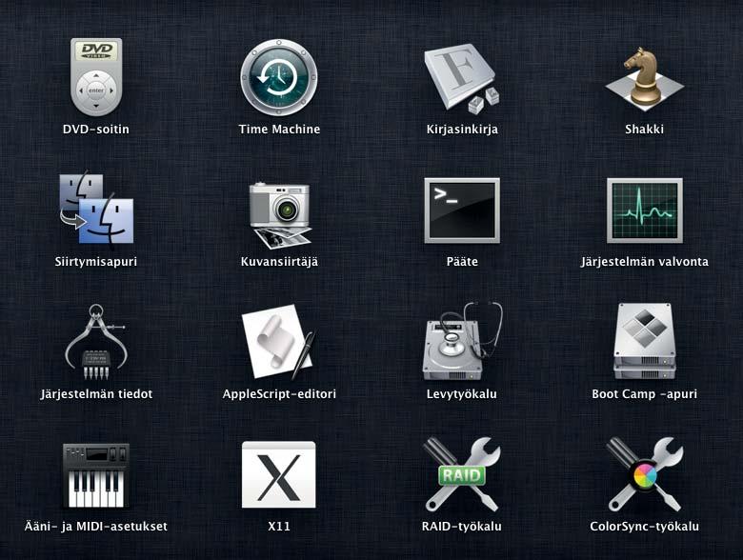Click the "Kuvansiirtäjä" label
Screen dimensions: 743x560
(279, 262)
